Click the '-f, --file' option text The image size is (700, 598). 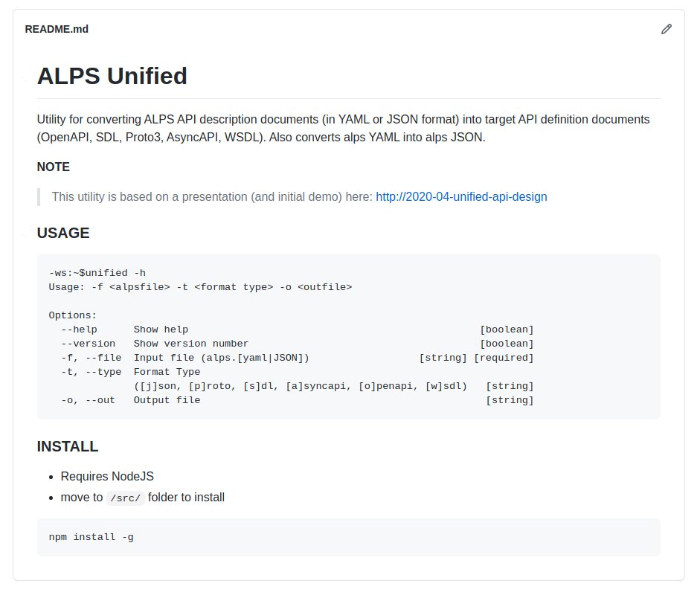click(91, 358)
